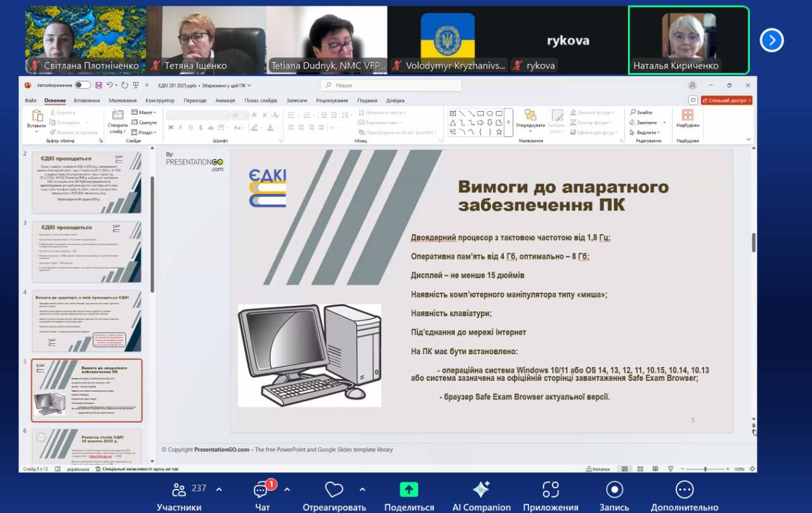Click the Скинути (Reset) button

pyautogui.click(x=144, y=123)
